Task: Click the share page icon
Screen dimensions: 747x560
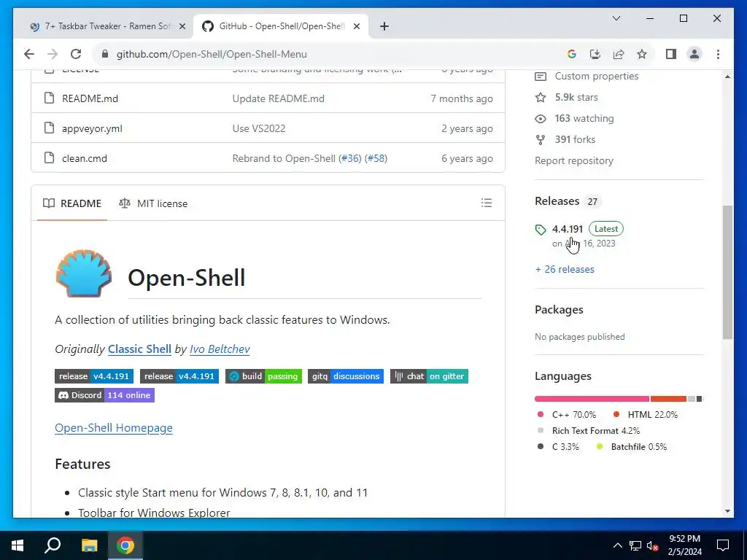Action: tap(619, 54)
